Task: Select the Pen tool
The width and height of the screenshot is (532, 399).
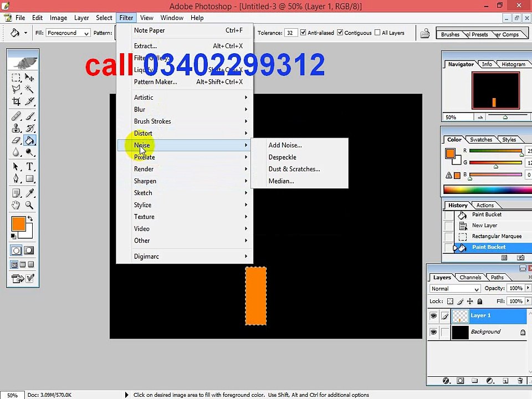Action: point(16,178)
